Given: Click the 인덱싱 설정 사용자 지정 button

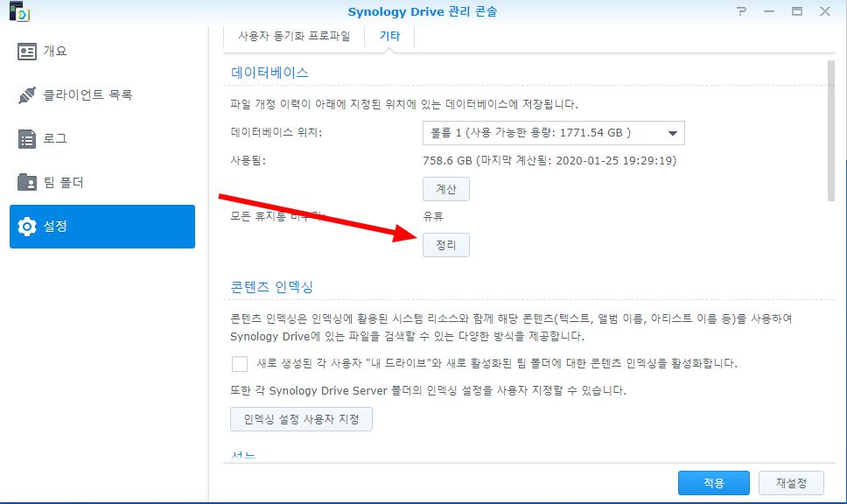Looking at the screenshot, I should click(301, 419).
